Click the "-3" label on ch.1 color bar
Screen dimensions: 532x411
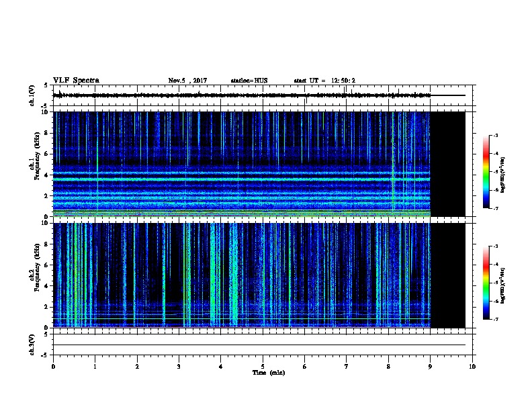coord(496,135)
